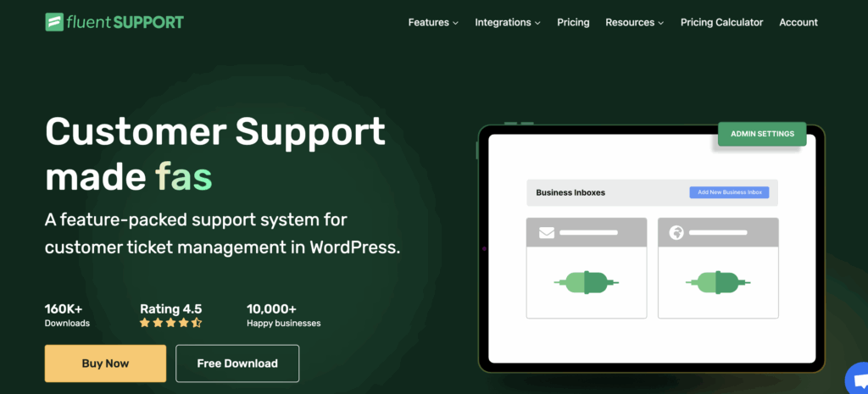
Task: Go to the Pricing page
Action: click(x=573, y=23)
